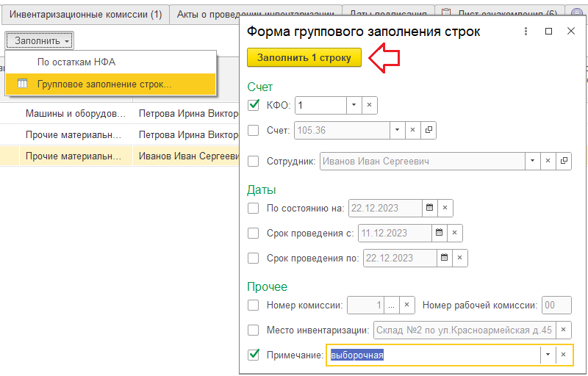Clear the По состоянию на date
Viewport: 588px width, 376px height.
point(445,209)
